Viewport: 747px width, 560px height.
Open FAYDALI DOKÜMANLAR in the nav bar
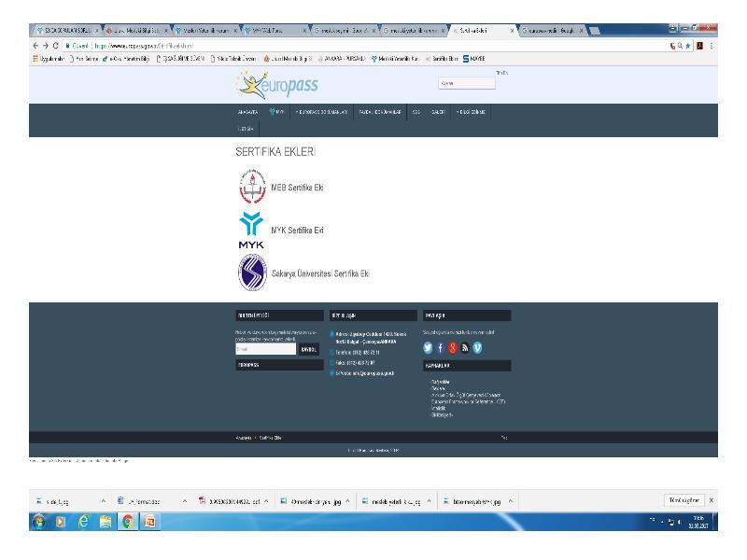click(x=380, y=112)
